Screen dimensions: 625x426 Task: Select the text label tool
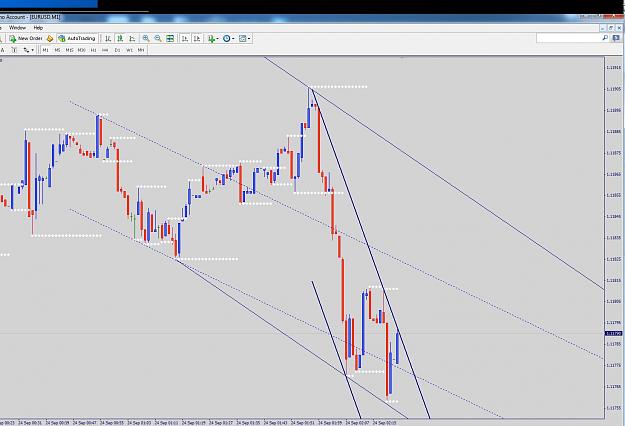pos(14,50)
